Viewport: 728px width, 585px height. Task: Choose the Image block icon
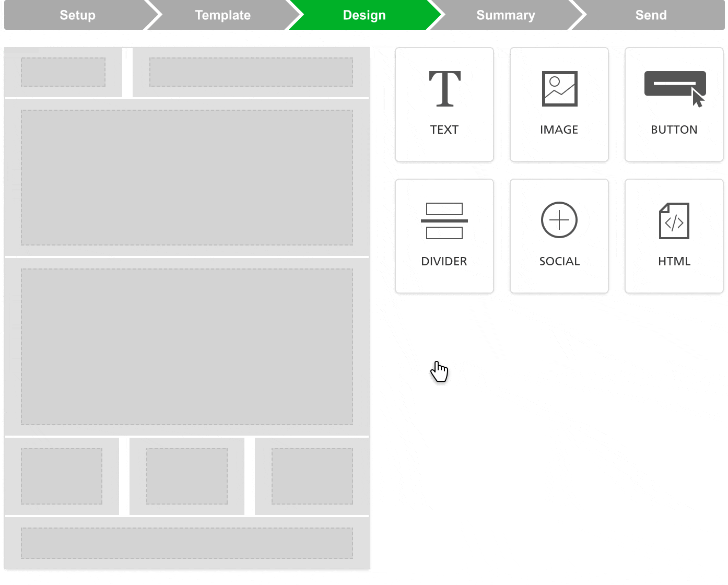click(x=559, y=89)
